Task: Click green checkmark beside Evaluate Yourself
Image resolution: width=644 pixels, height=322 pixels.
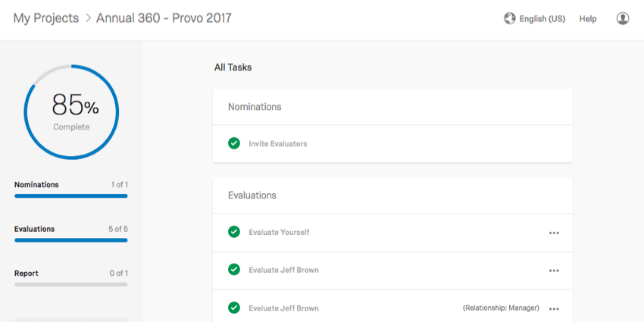Action: click(x=234, y=232)
